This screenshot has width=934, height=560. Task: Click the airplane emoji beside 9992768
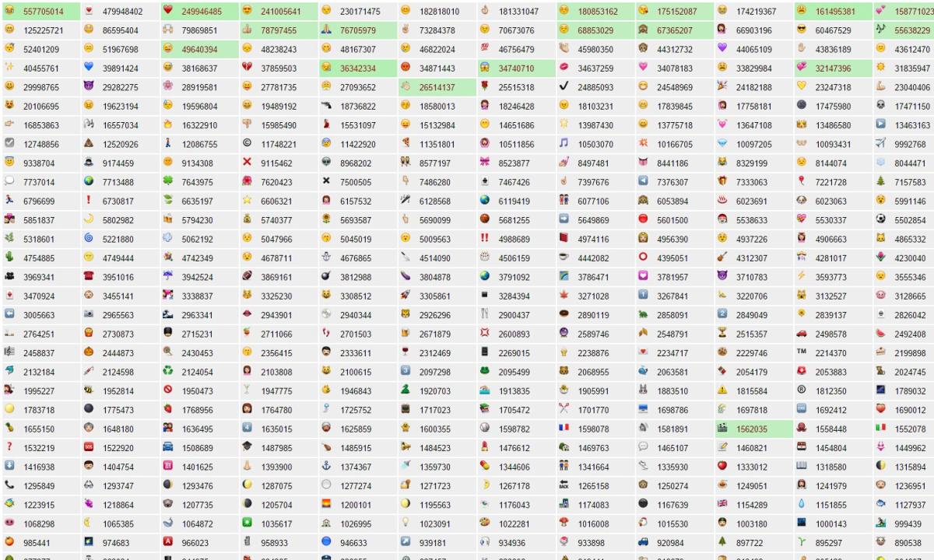(881, 143)
